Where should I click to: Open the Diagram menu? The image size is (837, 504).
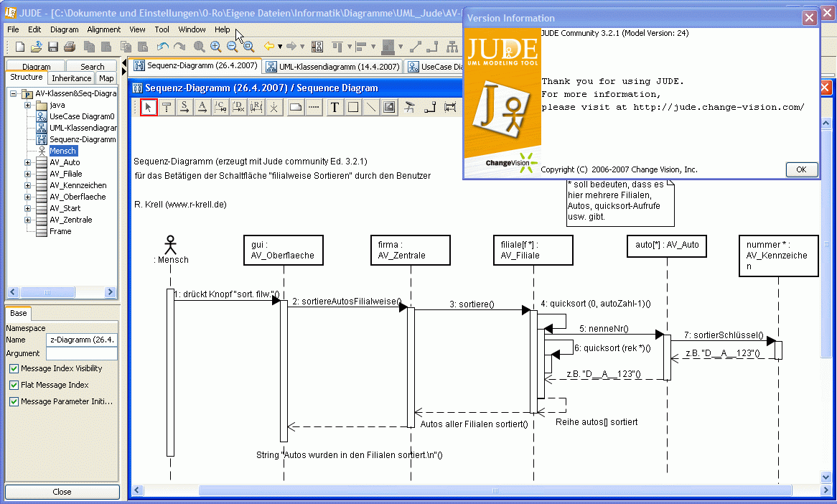pos(65,29)
